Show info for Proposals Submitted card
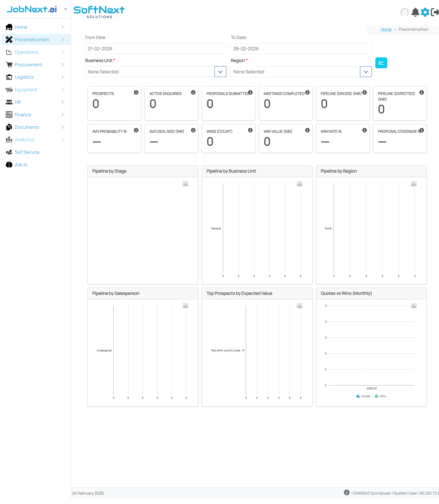 point(250,92)
